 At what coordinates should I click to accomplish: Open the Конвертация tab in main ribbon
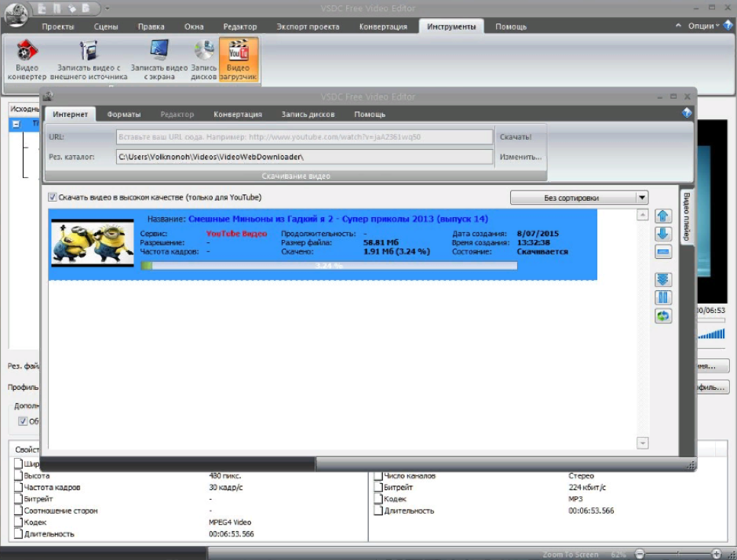383,27
